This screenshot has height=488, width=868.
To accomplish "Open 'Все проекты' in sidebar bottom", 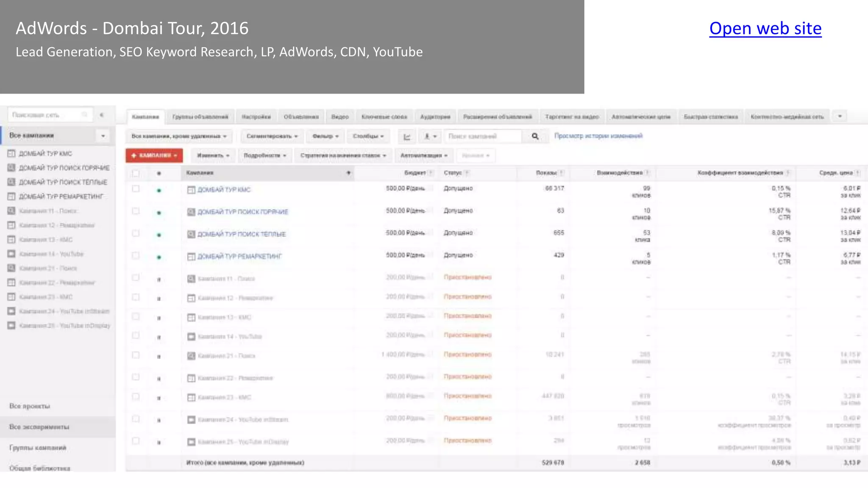I will coord(30,406).
